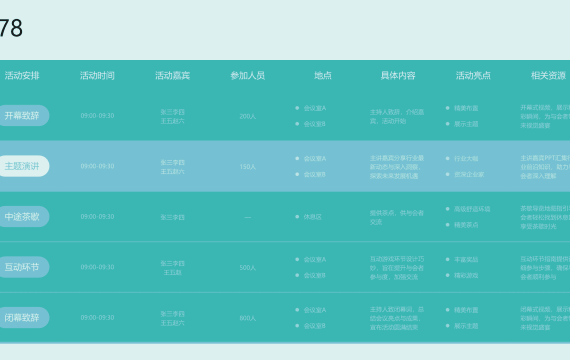The height and width of the screenshot is (360, 570).
Task: Click the 参加人员 column header
Action: coord(248,76)
